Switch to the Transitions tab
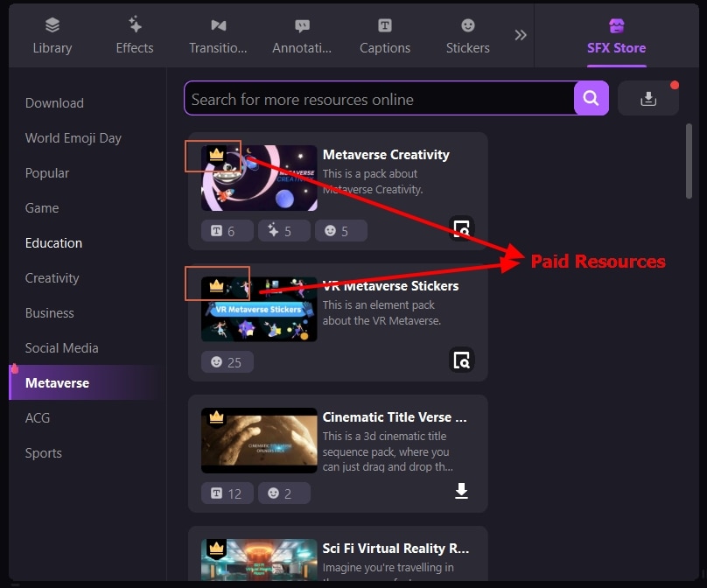The width and height of the screenshot is (707, 588). [x=218, y=36]
